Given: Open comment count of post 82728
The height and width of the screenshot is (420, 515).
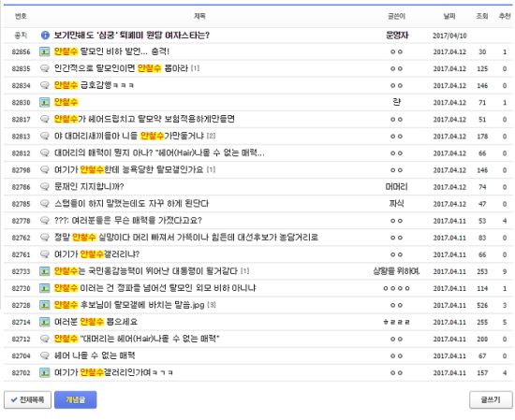Looking at the screenshot, I should click(x=212, y=305).
